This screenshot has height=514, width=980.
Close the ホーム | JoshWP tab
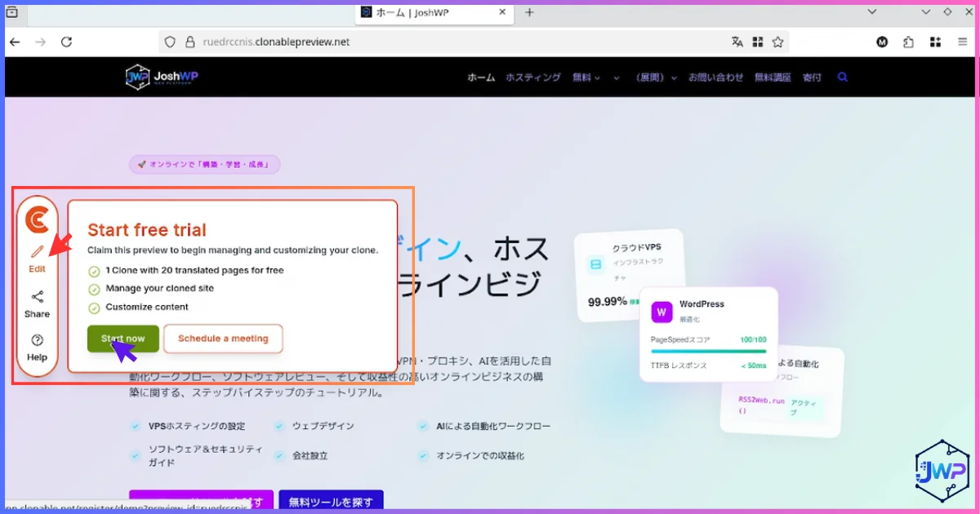502,12
